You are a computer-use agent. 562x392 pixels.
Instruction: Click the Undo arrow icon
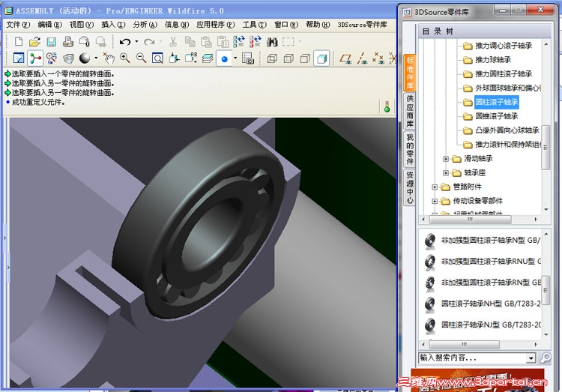point(125,42)
